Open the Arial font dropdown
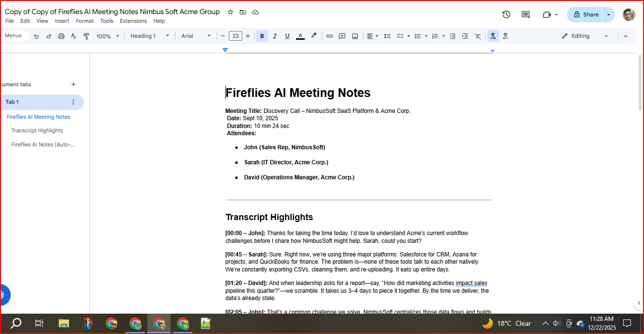Image resolution: width=644 pixels, height=334 pixels. 196,36
